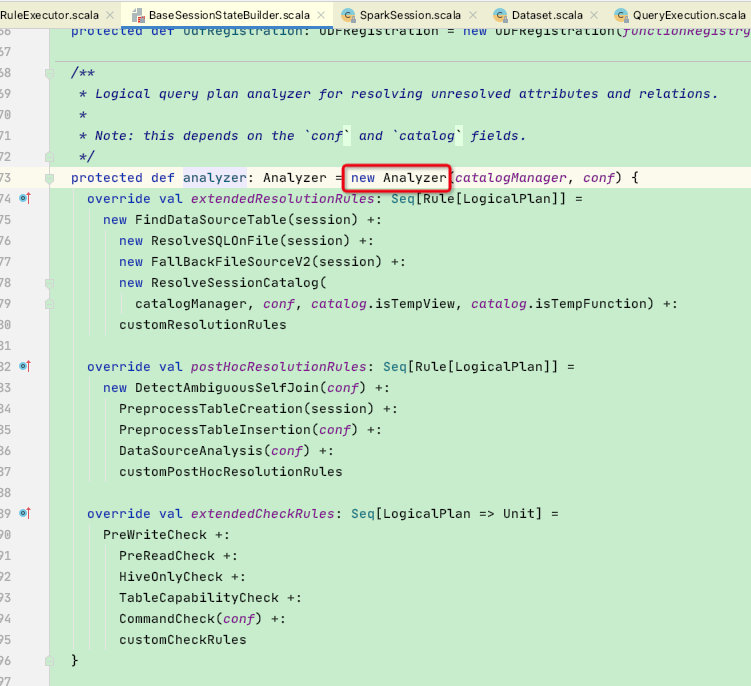Click on PreReadCheck

[x=167, y=556]
